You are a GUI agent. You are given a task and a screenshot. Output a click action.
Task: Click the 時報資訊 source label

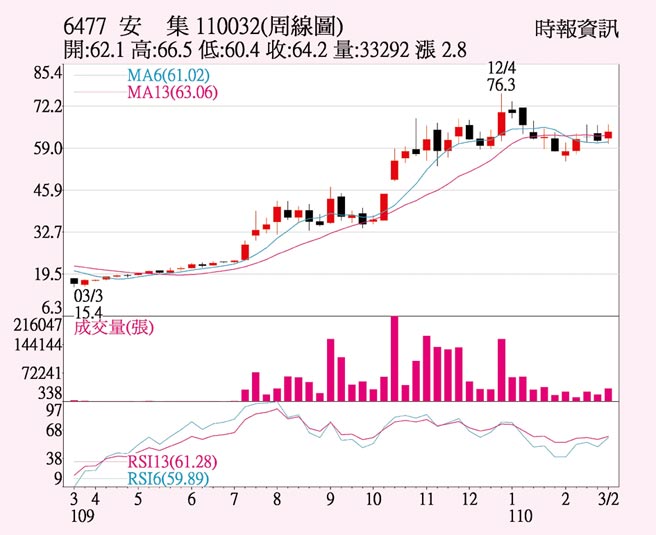tap(577, 28)
